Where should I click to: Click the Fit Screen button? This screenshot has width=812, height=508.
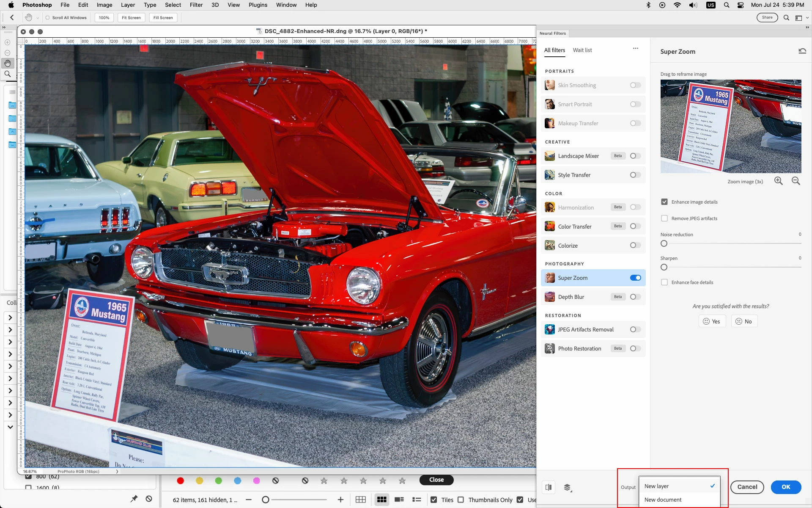click(131, 18)
